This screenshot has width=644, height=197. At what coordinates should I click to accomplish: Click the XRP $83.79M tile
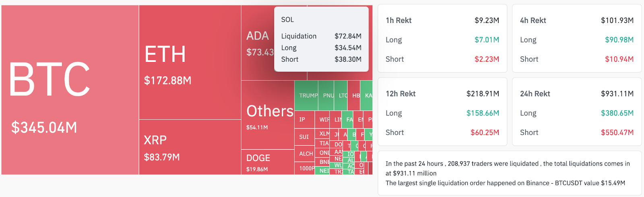pyautogui.click(x=190, y=147)
